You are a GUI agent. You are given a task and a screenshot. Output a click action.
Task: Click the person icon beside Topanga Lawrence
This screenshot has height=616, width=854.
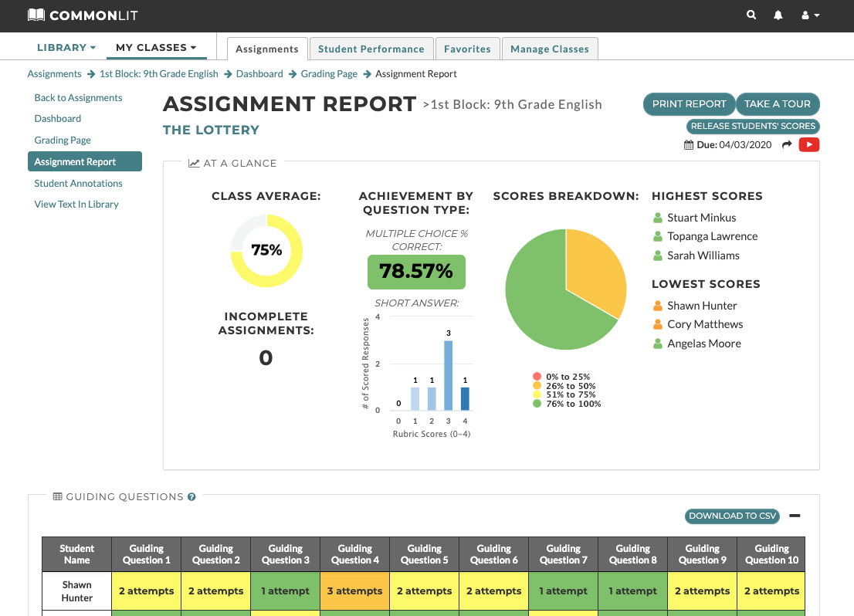[657, 236]
